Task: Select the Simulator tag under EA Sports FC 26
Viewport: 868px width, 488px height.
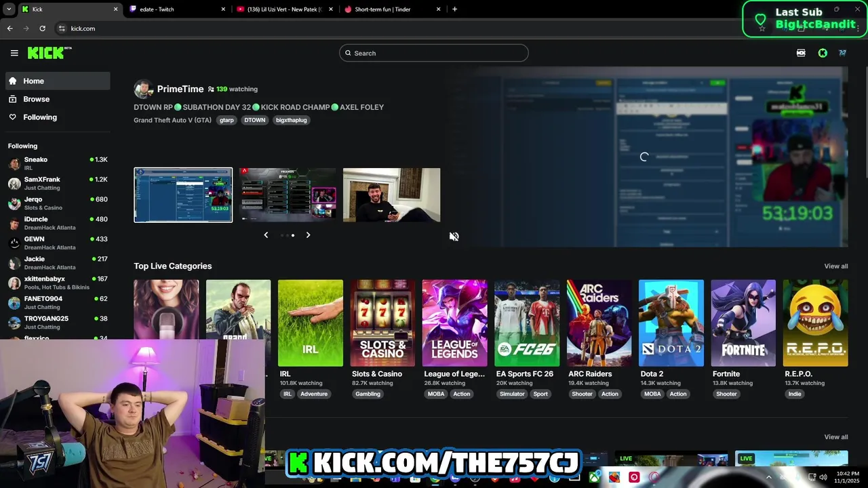Action: pyautogui.click(x=512, y=394)
